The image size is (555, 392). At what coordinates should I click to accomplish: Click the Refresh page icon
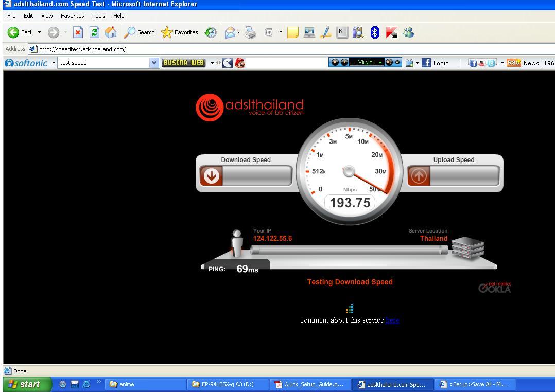pos(94,32)
